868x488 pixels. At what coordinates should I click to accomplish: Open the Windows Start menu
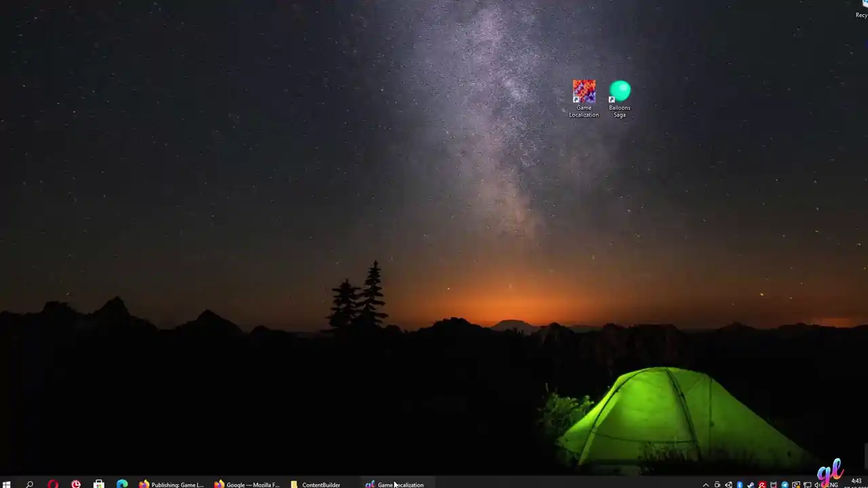(7, 484)
